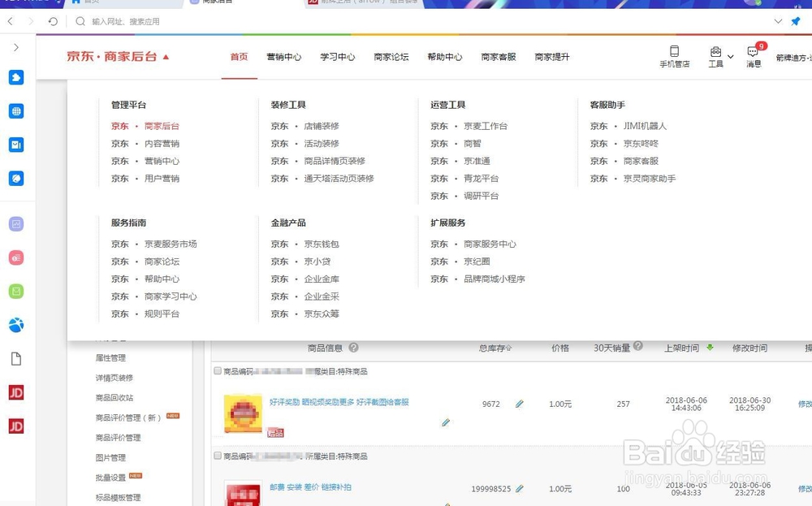The width and height of the screenshot is (812, 506).
Task: Expand the dropdown arrow next to 工具
Action: 730,57
